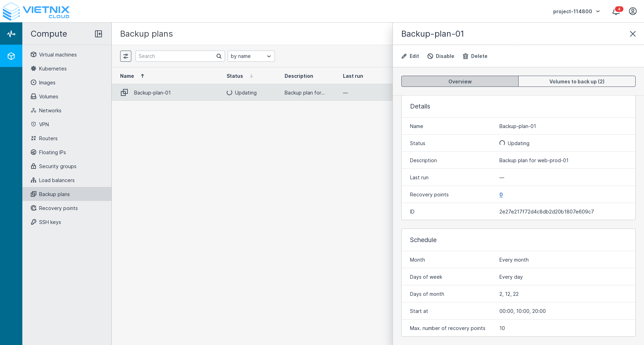Toggle the Name column sort order

click(142, 76)
